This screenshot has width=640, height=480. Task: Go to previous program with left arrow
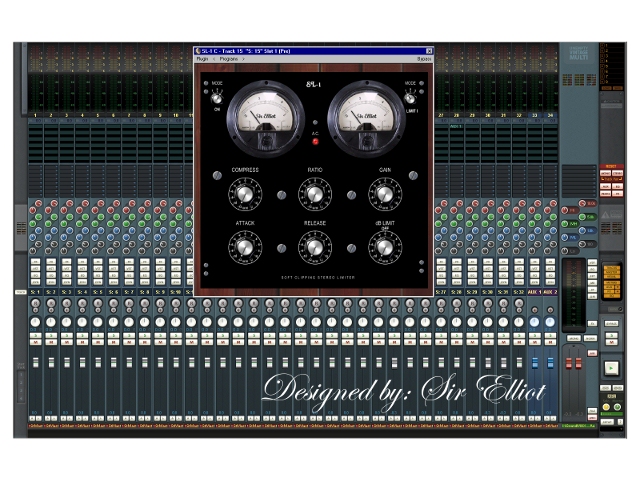pos(214,59)
